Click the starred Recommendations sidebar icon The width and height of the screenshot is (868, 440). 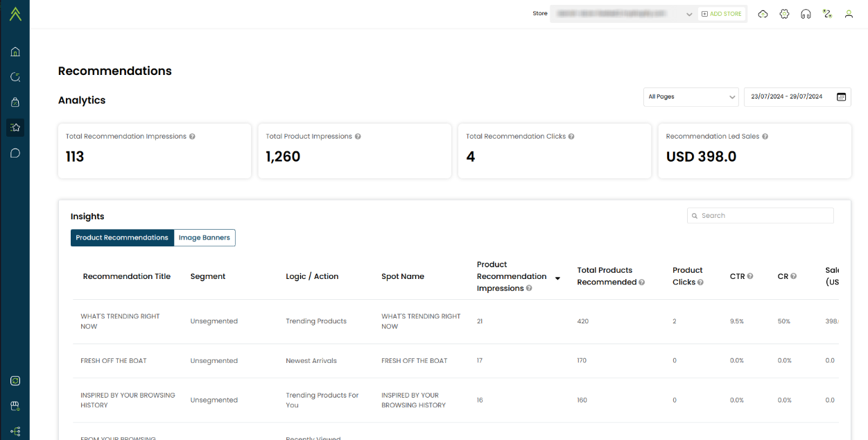point(15,128)
